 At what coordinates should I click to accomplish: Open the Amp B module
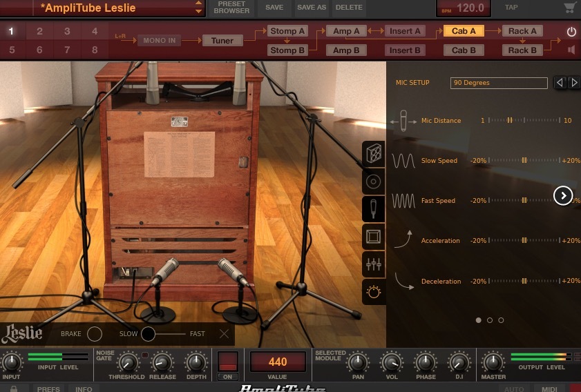pyautogui.click(x=346, y=50)
